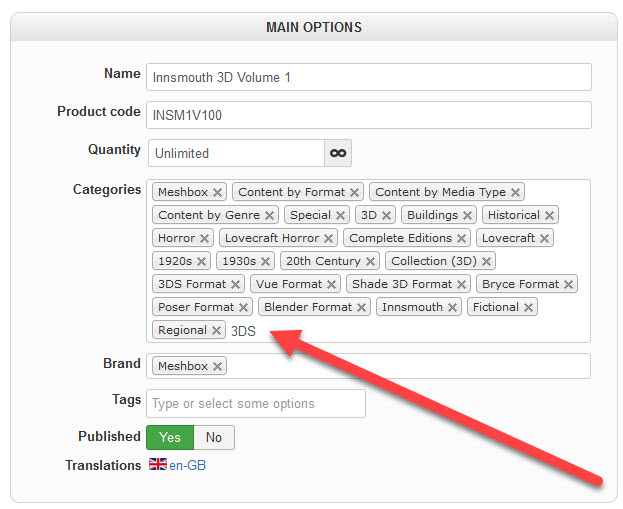The height and width of the screenshot is (509, 623).
Task: Delete the Blender Format category tag
Action: point(361,307)
